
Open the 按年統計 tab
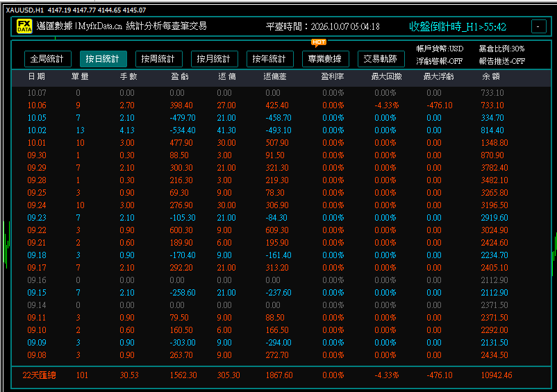click(270, 59)
